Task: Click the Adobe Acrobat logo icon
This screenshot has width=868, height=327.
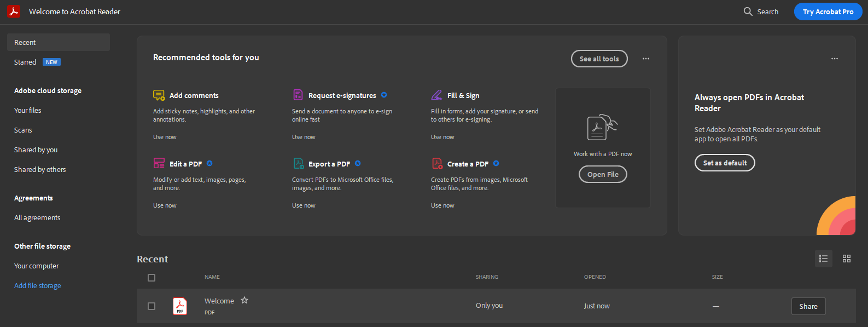Action: coord(14,12)
